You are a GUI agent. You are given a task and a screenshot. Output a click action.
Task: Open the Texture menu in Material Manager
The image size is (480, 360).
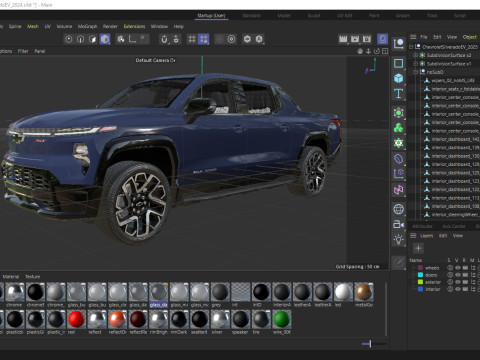click(33, 277)
